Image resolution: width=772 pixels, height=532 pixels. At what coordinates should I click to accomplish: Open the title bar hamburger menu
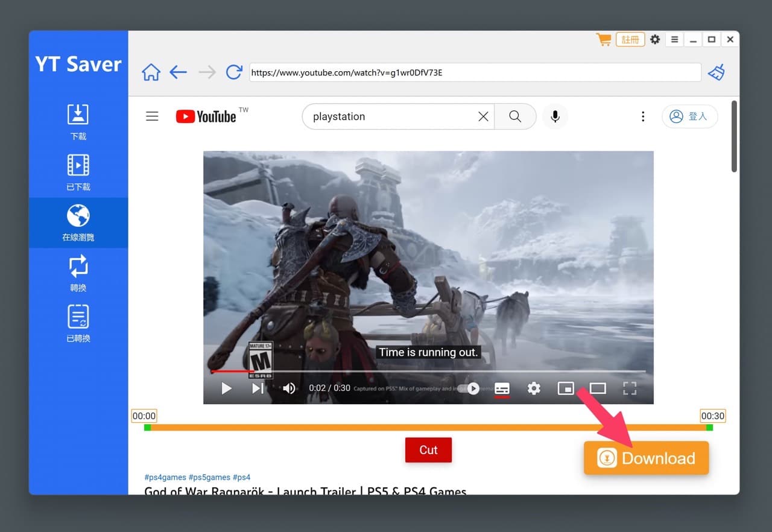pos(675,40)
